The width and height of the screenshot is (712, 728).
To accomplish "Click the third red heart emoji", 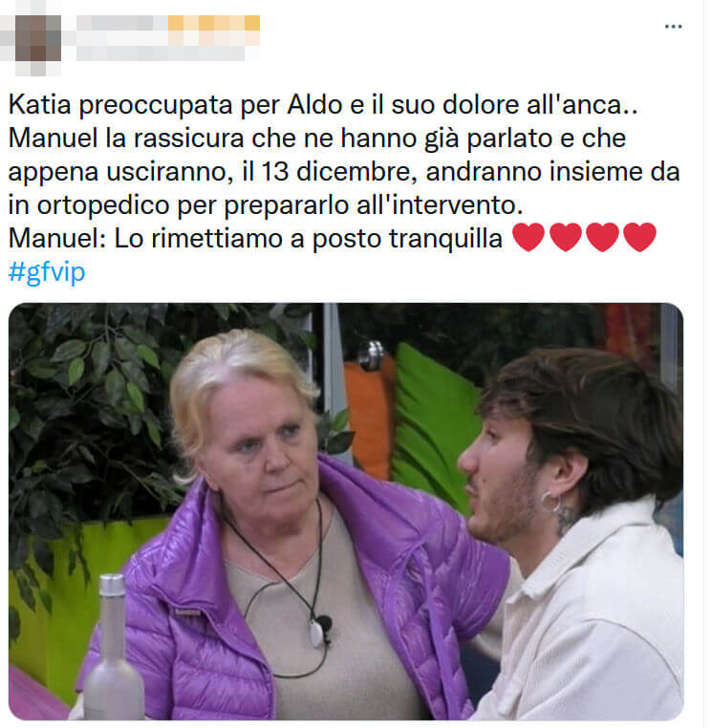I will click(603, 237).
